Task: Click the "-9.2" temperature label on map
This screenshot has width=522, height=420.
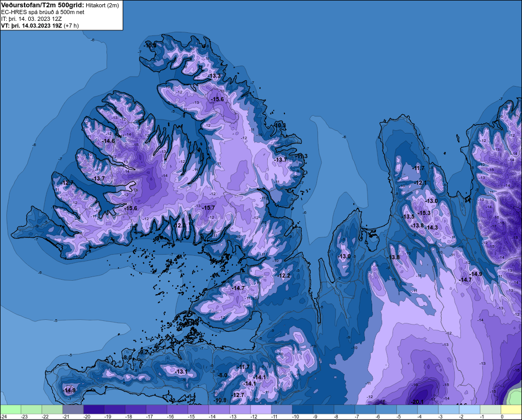Action: tap(144, 352)
